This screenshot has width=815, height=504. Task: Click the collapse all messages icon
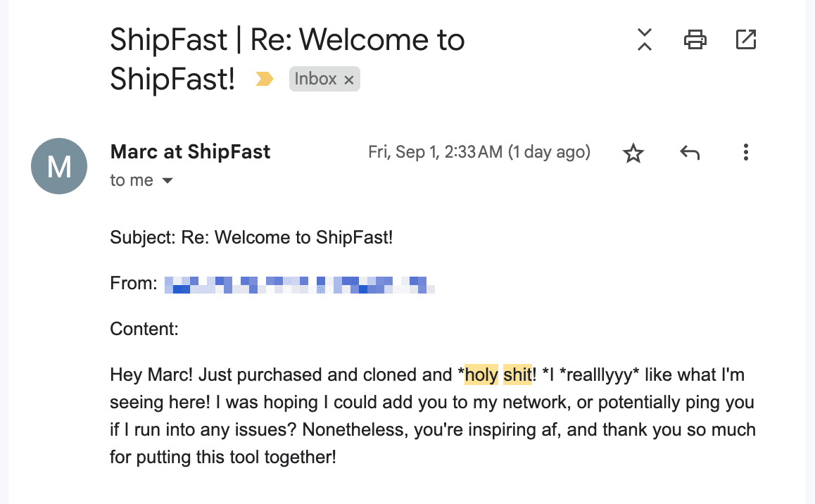(645, 40)
